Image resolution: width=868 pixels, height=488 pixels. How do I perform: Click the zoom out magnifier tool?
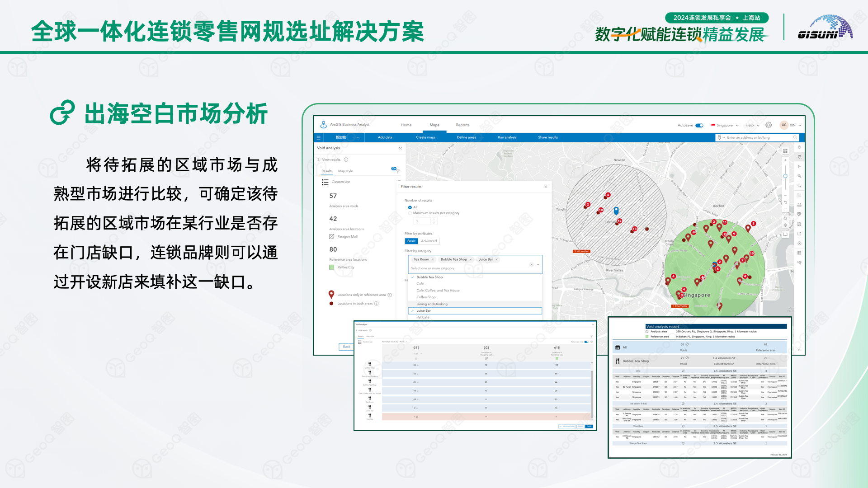point(799,186)
